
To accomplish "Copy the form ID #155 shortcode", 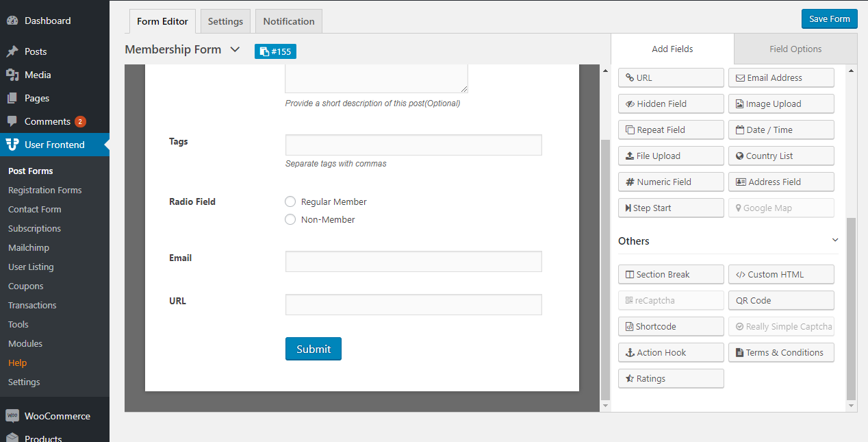I will [275, 51].
